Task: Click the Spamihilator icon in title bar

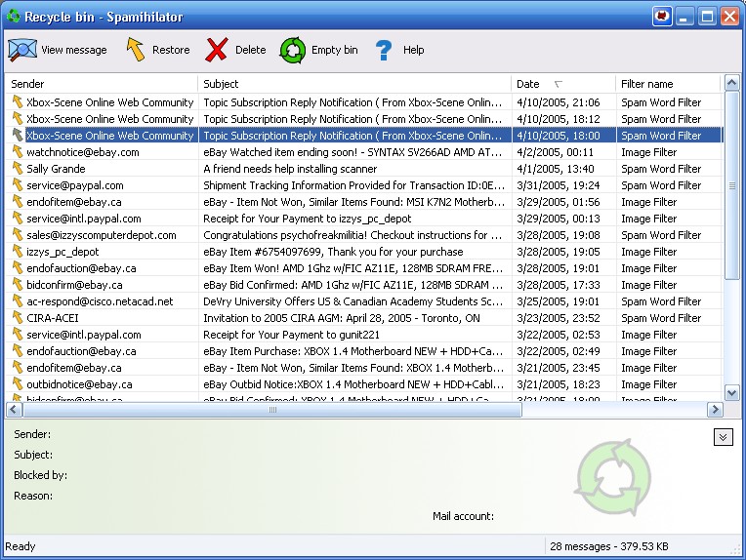Action: 14,17
